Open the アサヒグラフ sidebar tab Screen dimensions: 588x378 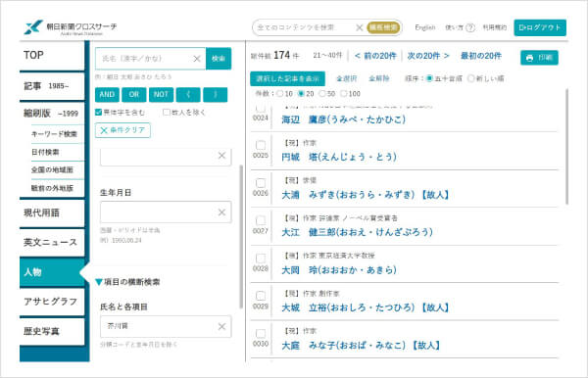(x=52, y=302)
